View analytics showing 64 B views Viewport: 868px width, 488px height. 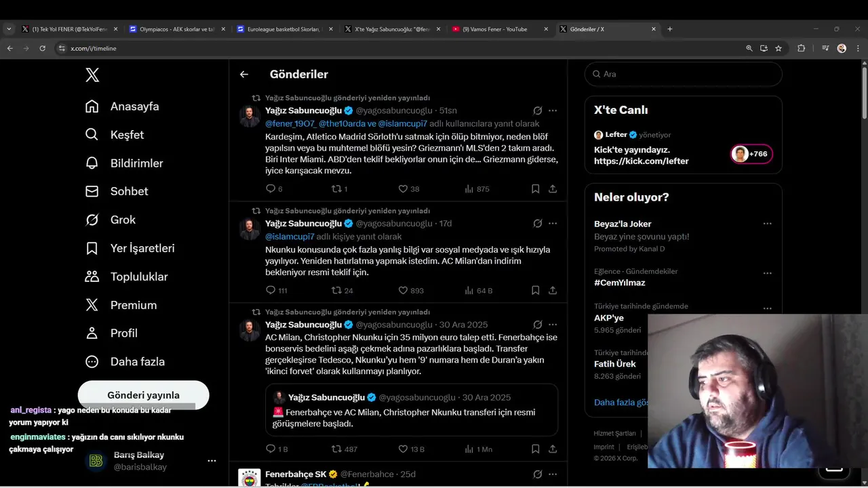coord(478,290)
